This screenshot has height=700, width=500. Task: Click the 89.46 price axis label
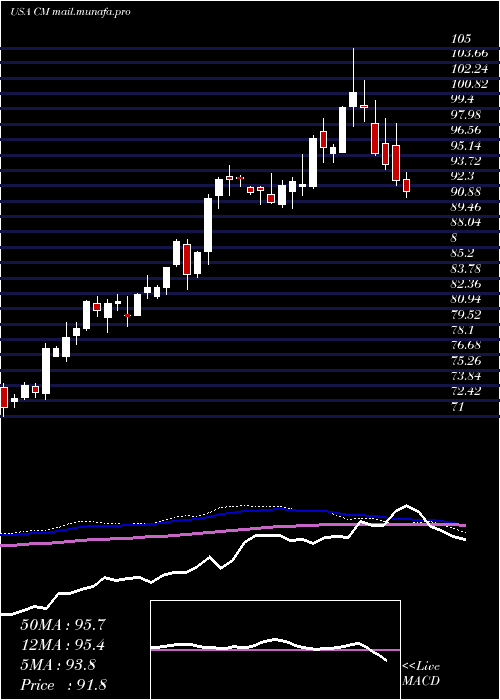[x=466, y=207]
